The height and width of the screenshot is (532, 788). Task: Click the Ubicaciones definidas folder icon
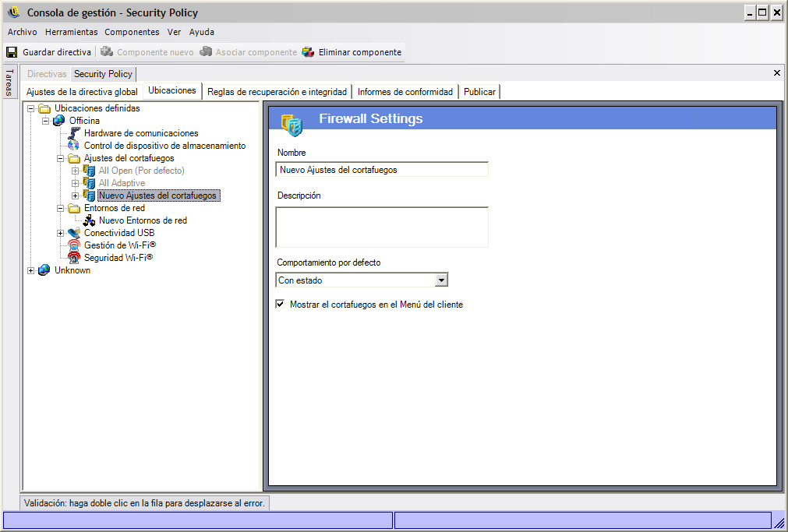point(44,108)
